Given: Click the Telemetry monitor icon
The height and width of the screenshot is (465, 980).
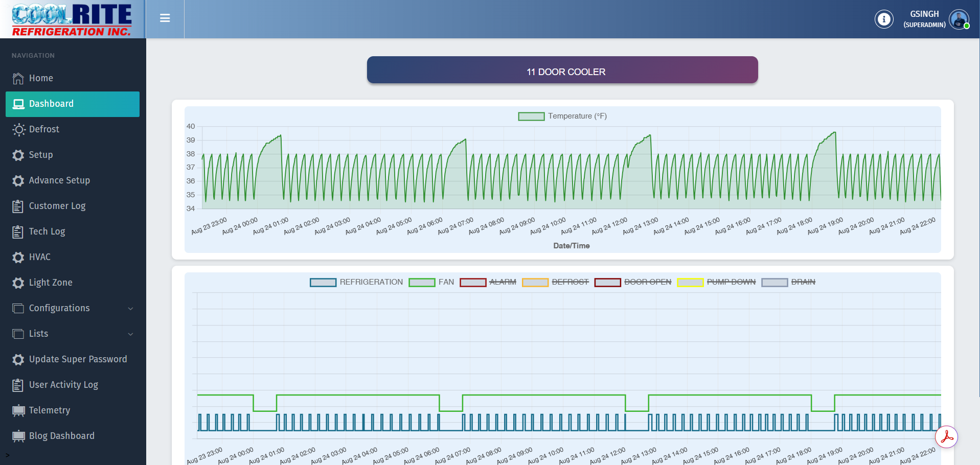Looking at the screenshot, I should click(18, 410).
